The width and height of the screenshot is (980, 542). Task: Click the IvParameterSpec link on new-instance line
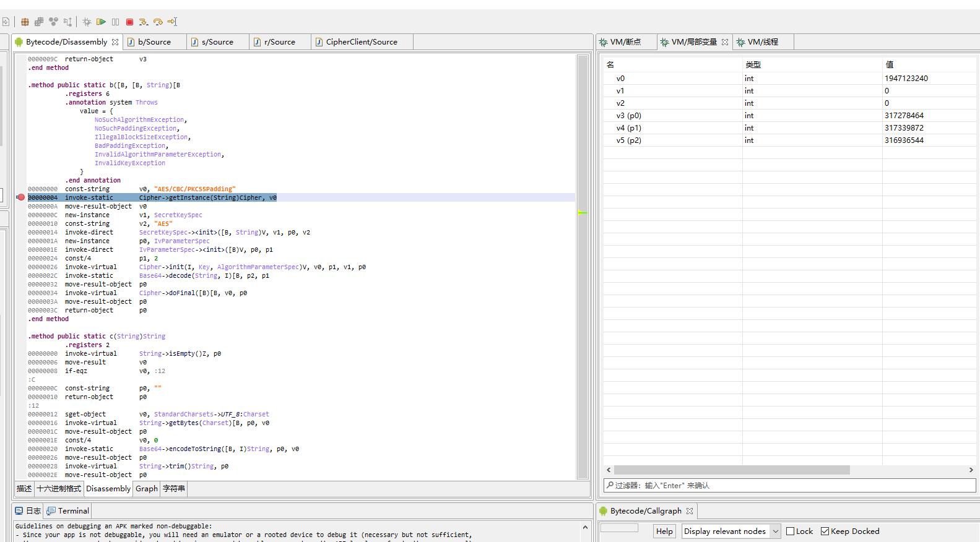click(x=182, y=241)
